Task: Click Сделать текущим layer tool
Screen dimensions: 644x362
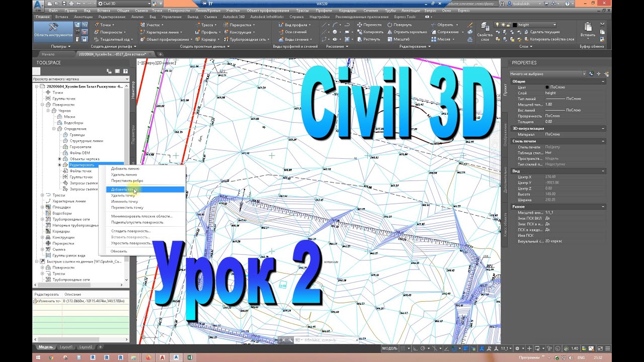Action: 541,32
